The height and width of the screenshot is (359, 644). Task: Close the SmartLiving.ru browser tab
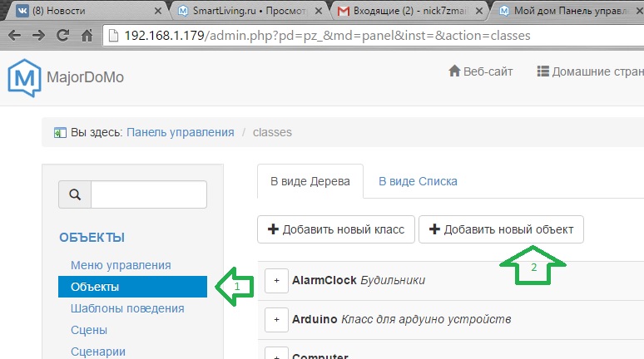point(319,11)
